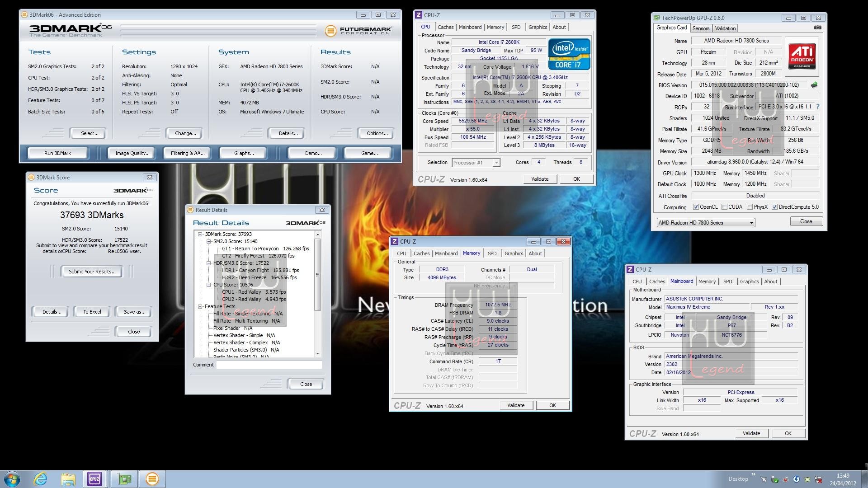
Task: Click the Desktop toolbar label on taskbar
Action: pos(738,479)
